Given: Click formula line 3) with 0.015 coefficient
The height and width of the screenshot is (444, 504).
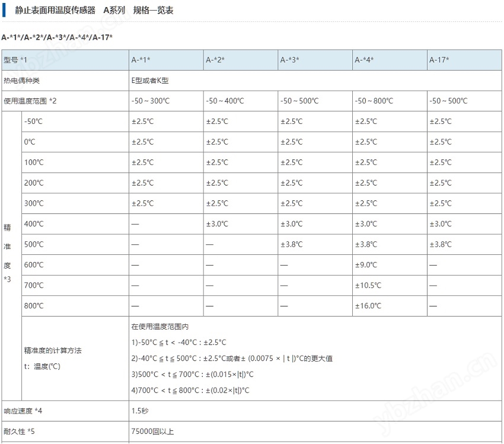Looking at the screenshot, I should (192, 375).
